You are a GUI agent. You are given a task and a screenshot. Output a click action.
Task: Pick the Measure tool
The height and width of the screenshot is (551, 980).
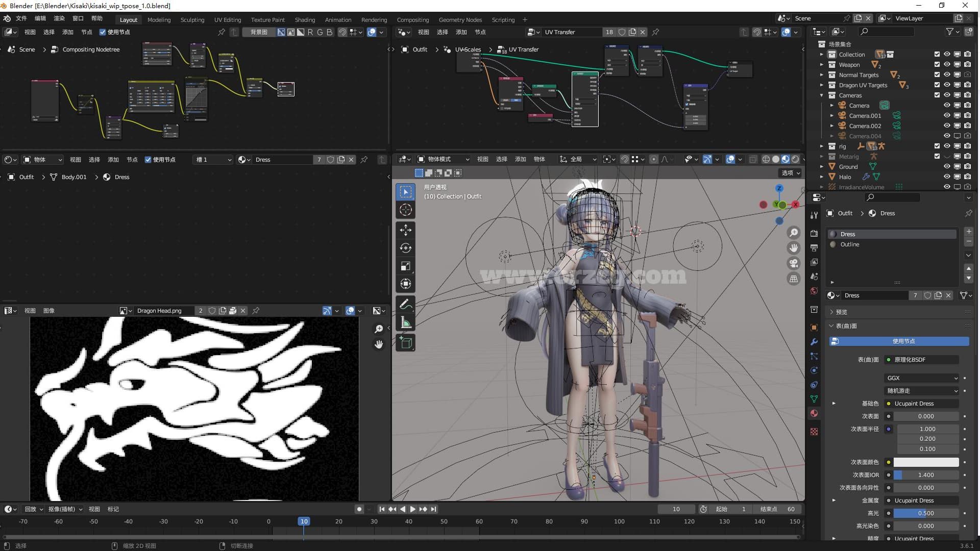(x=406, y=322)
